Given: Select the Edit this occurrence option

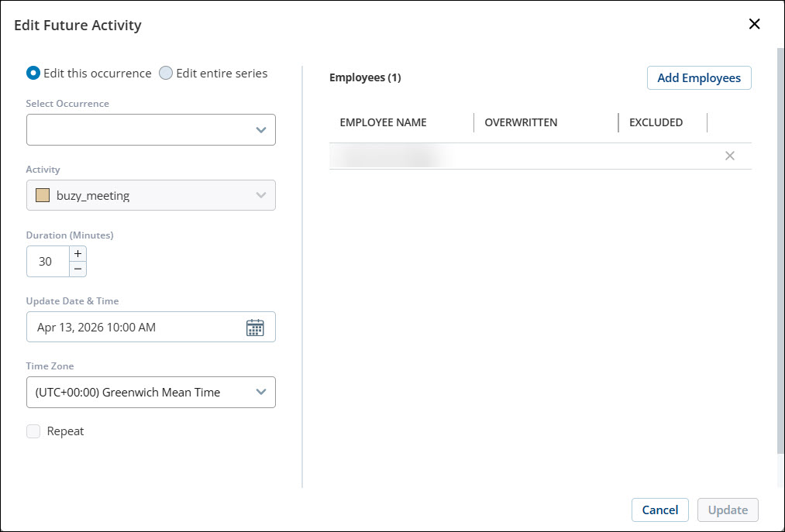Looking at the screenshot, I should coord(33,74).
